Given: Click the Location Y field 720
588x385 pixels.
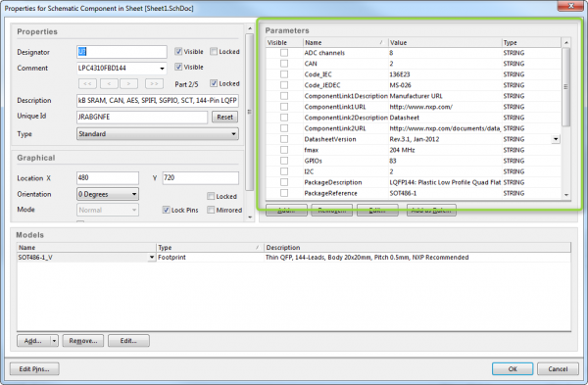Looking at the screenshot, I should point(201,177).
